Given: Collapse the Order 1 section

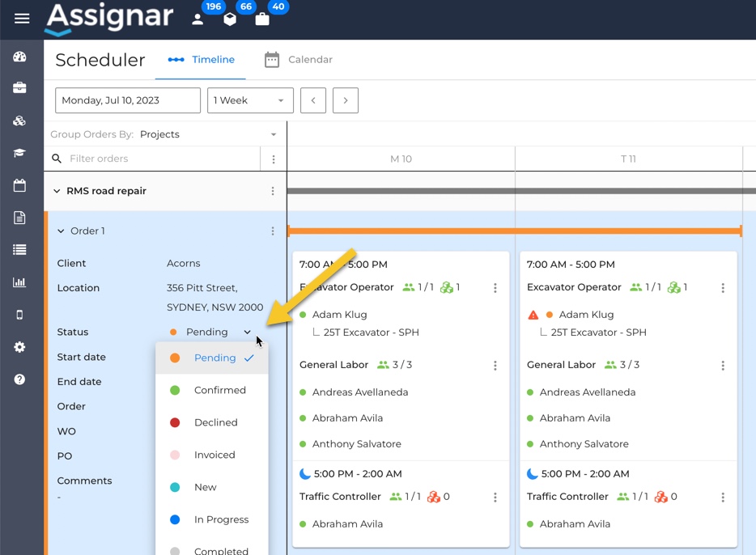Looking at the screenshot, I should pos(60,231).
